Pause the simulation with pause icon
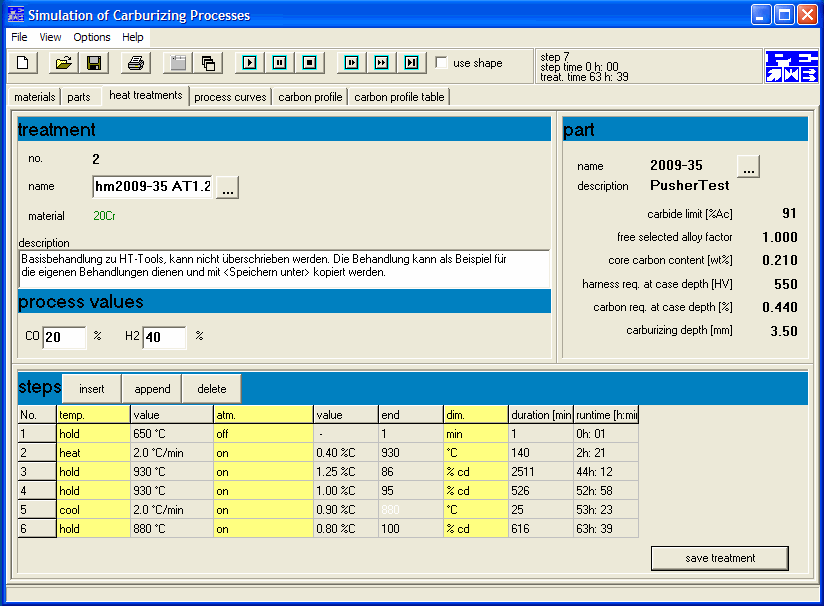The height and width of the screenshot is (606, 824). point(280,63)
